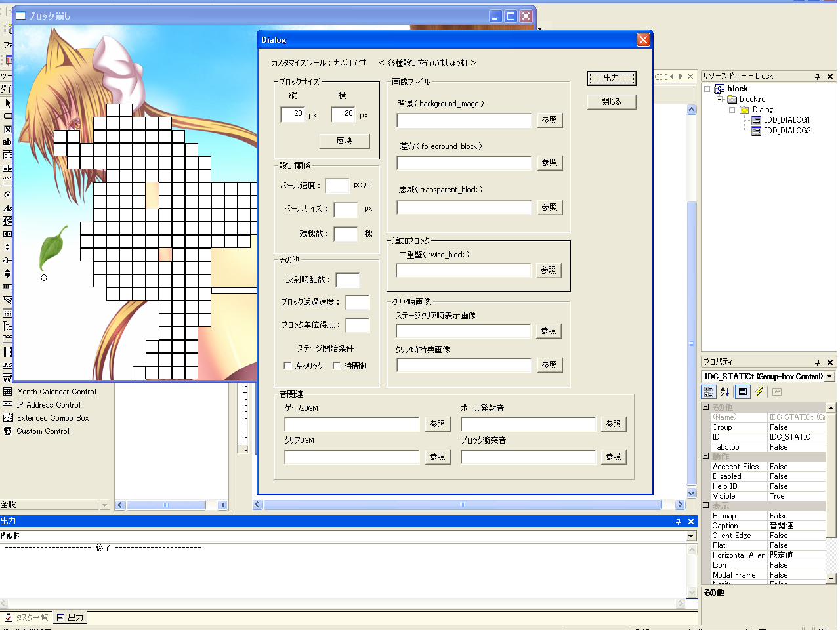Pin the Output panel
The height and width of the screenshot is (630, 840).
(679, 522)
